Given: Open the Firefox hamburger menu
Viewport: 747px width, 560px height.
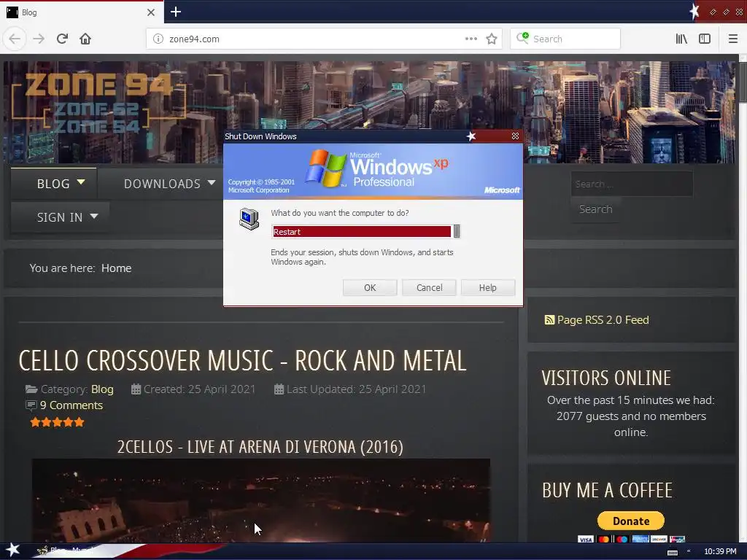Looking at the screenshot, I should (x=733, y=39).
